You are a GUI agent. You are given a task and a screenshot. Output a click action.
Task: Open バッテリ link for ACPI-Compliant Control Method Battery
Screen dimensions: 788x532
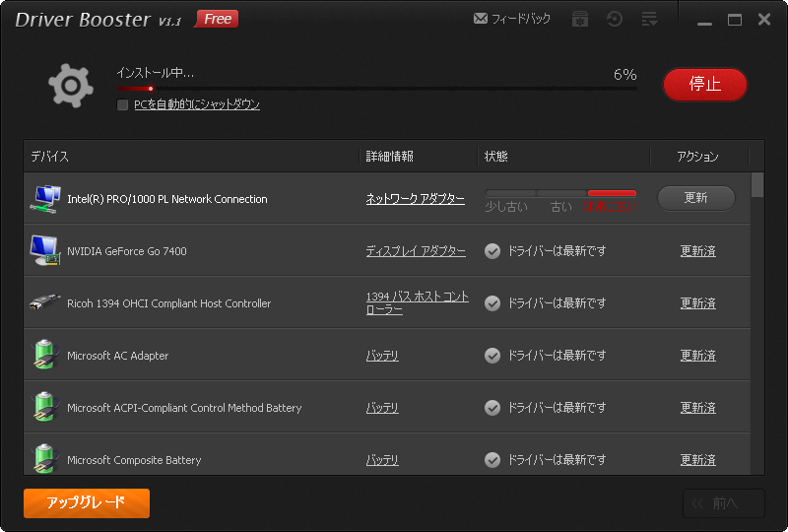pos(382,407)
